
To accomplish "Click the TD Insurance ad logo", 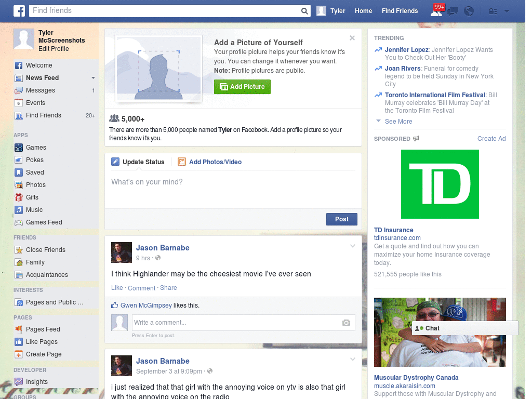I will 440,184.
